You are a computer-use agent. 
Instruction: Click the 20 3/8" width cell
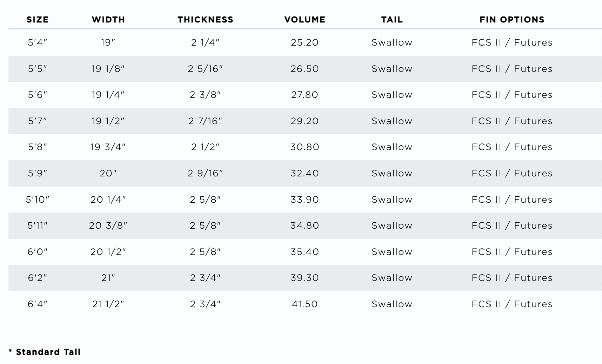pyautogui.click(x=108, y=225)
